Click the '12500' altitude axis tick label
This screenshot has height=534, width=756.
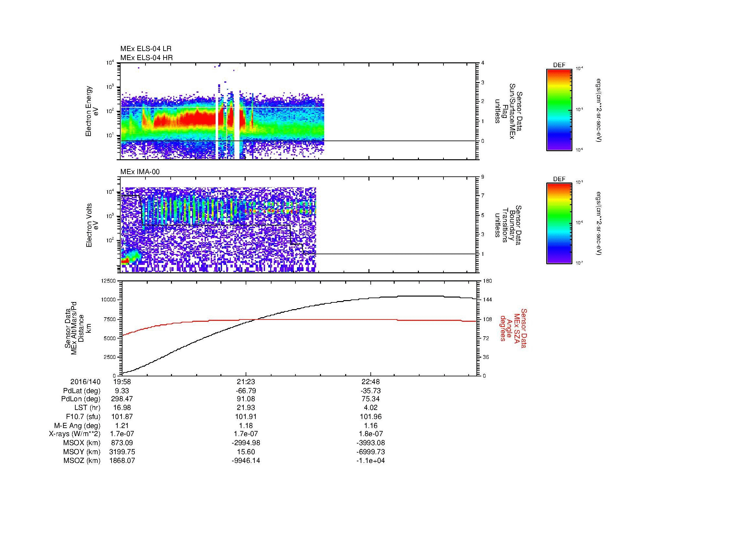click(109, 281)
